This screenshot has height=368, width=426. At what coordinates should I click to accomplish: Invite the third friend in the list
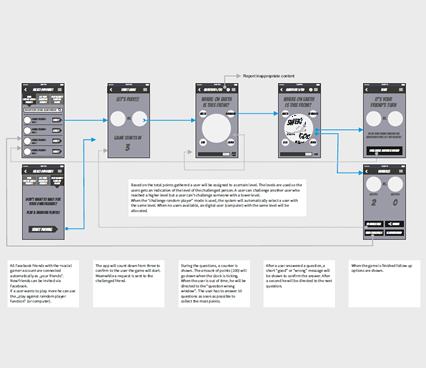point(56,141)
